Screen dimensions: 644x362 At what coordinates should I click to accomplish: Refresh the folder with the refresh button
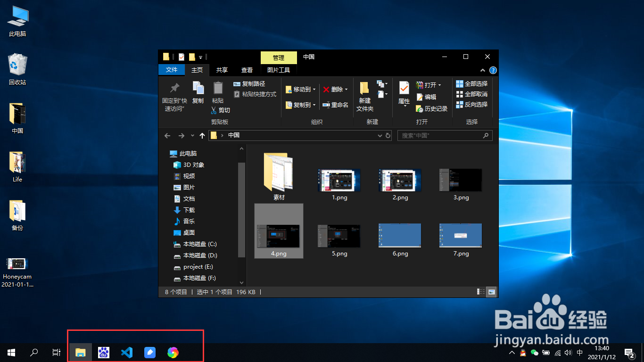(x=388, y=135)
